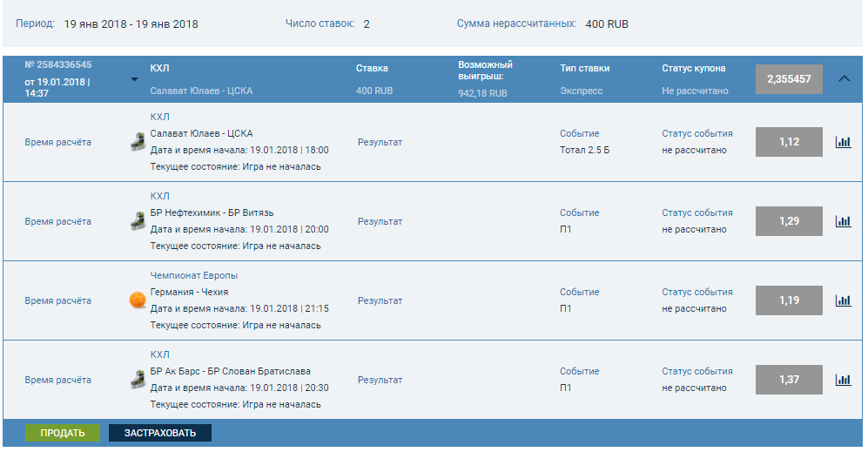Image resolution: width=868 pixels, height=452 pixels.
Task: Click Время расчёта in Салават Юлаев row
Action: pyautogui.click(x=57, y=142)
